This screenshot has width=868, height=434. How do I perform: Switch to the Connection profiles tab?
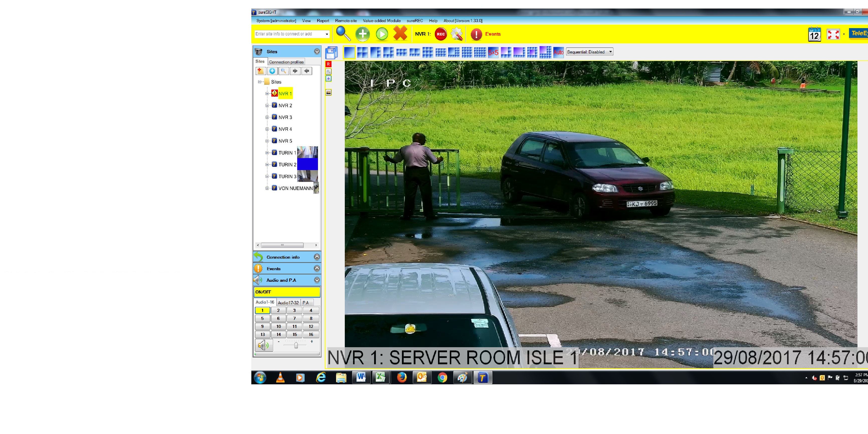click(286, 62)
